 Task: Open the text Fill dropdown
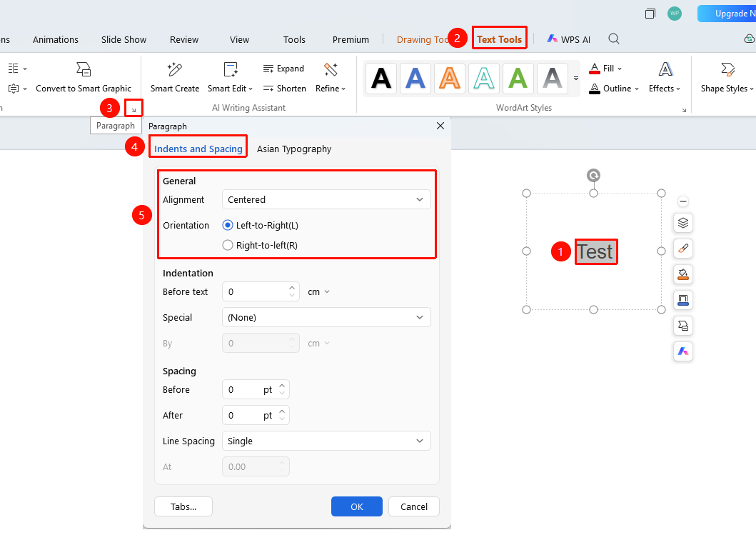(605, 69)
